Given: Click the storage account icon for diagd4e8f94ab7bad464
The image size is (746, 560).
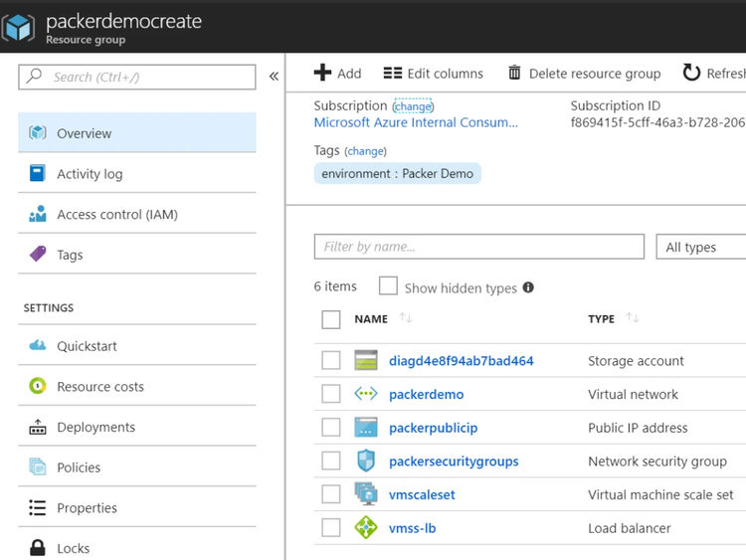Looking at the screenshot, I should point(366,360).
